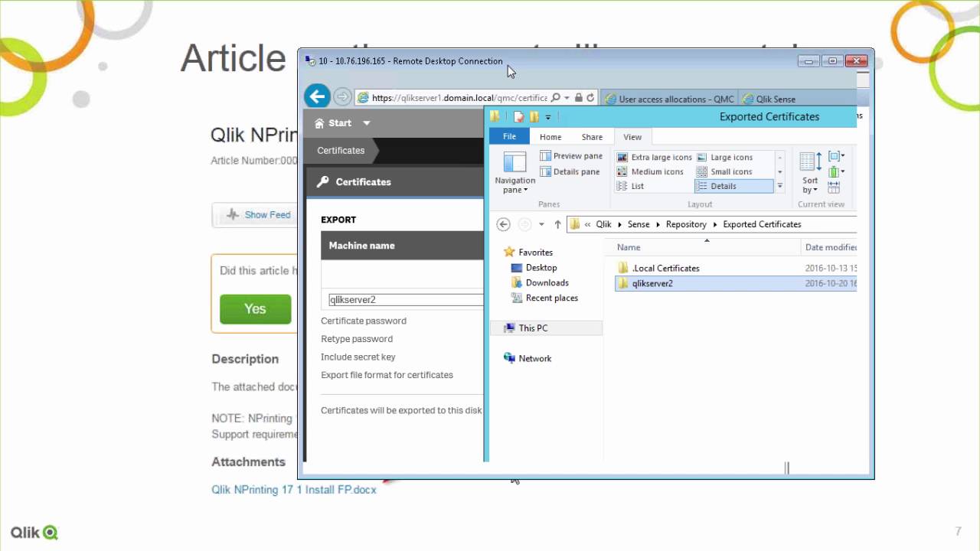Toggle the Details pane

coord(570,171)
